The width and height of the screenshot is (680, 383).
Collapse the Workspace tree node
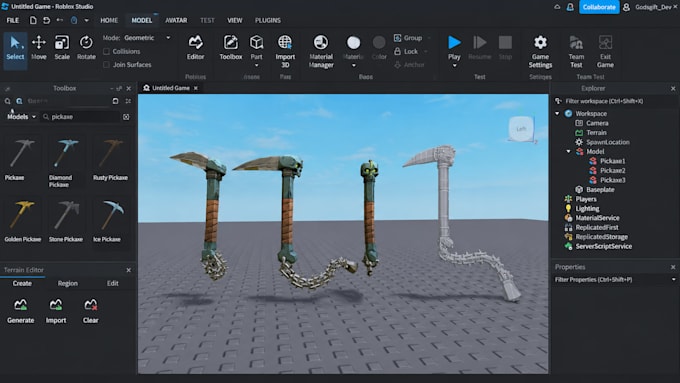coord(557,114)
